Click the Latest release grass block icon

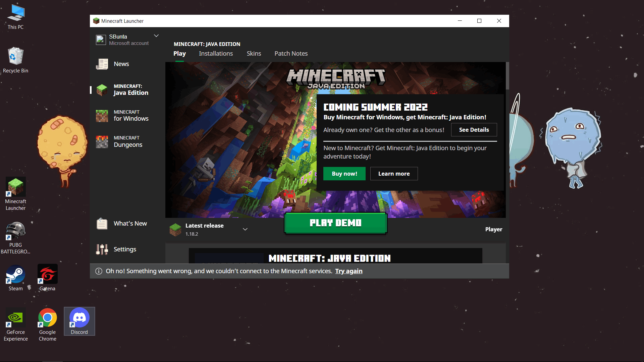coord(175,230)
